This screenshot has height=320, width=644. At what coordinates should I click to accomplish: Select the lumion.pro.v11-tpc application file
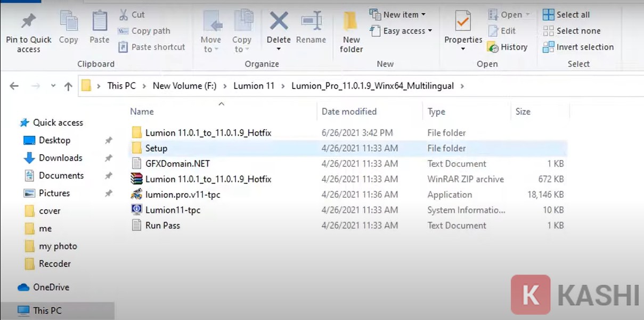click(x=182, y=195)
